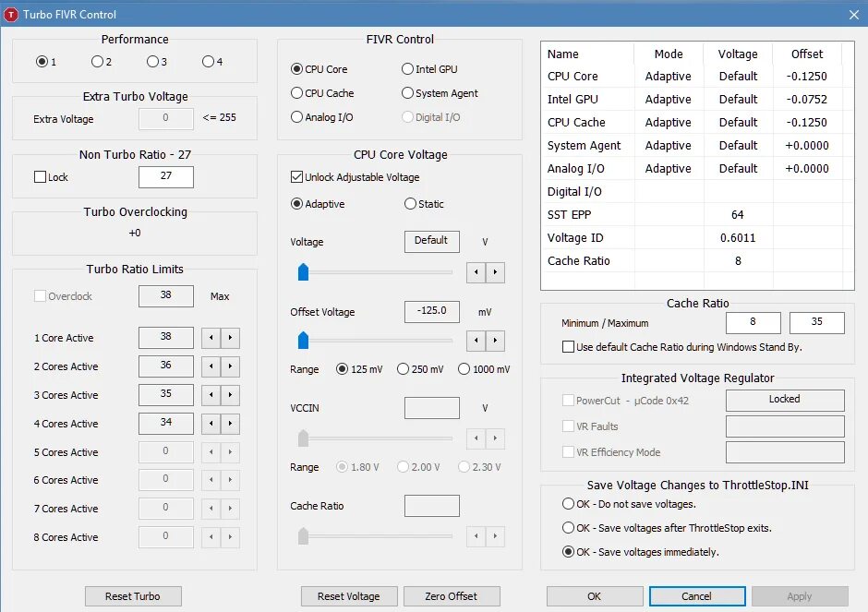Close the Turbo FIVR Control window

click(x=854, y=15)
